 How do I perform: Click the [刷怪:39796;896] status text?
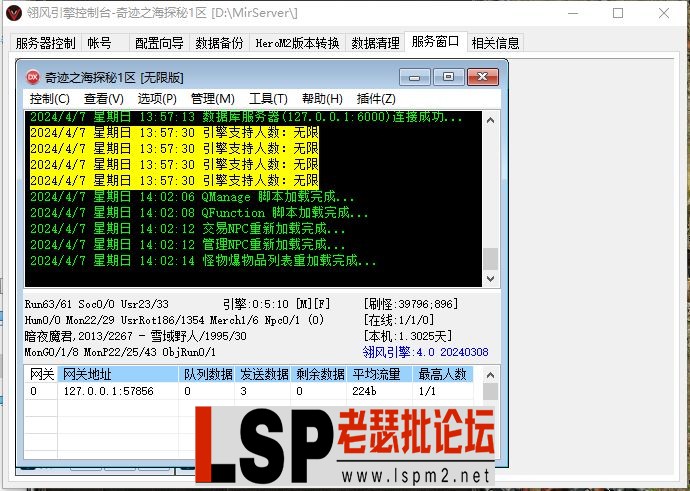pyautogui.click(x=411, y=304)
